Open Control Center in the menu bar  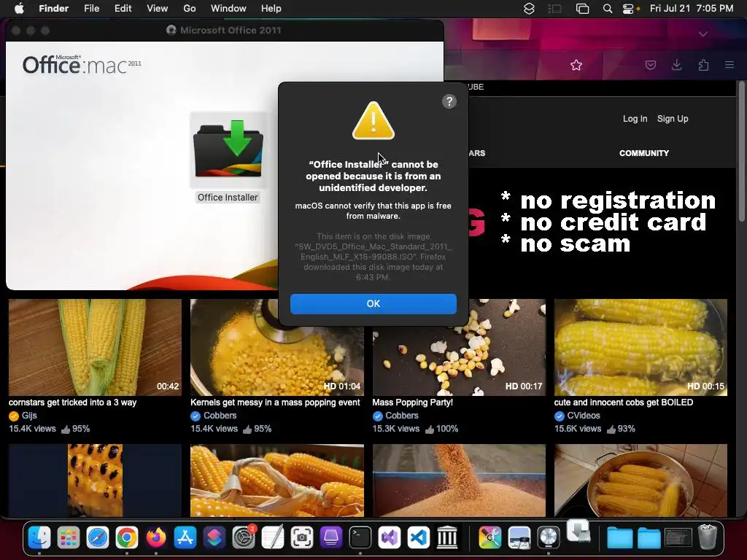[x=628, y=9]
